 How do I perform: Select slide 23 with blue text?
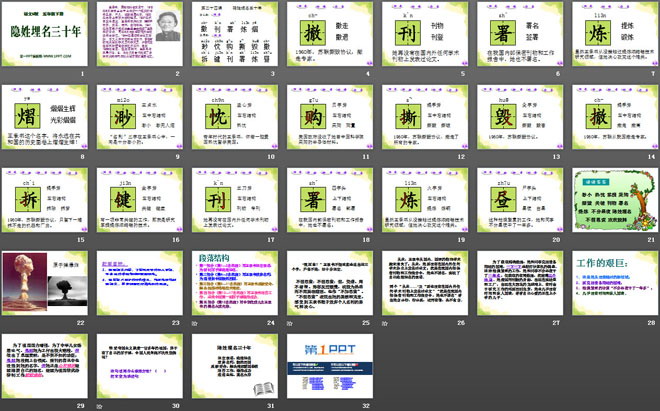point(140,283)
